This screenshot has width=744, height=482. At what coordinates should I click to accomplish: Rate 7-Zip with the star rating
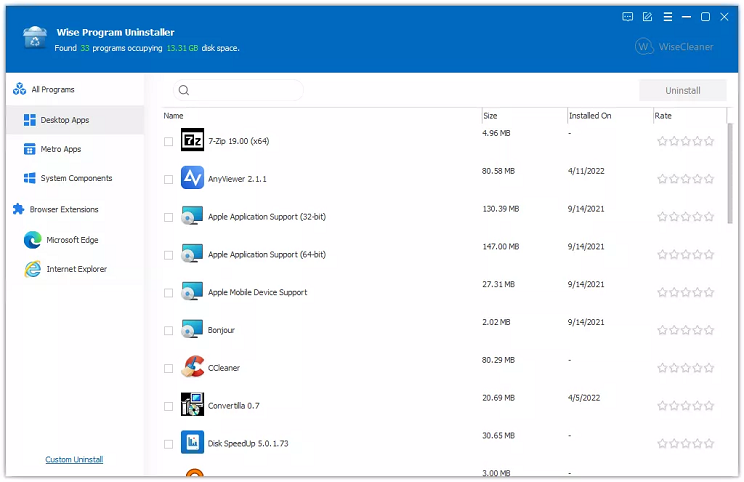[686, 141]
